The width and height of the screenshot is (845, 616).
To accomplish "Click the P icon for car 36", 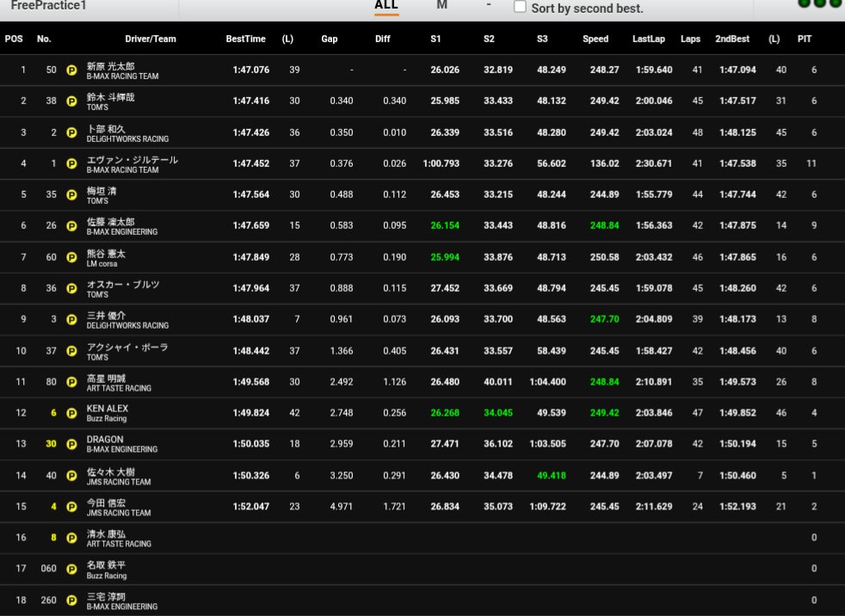I will (x=71, y=288).
